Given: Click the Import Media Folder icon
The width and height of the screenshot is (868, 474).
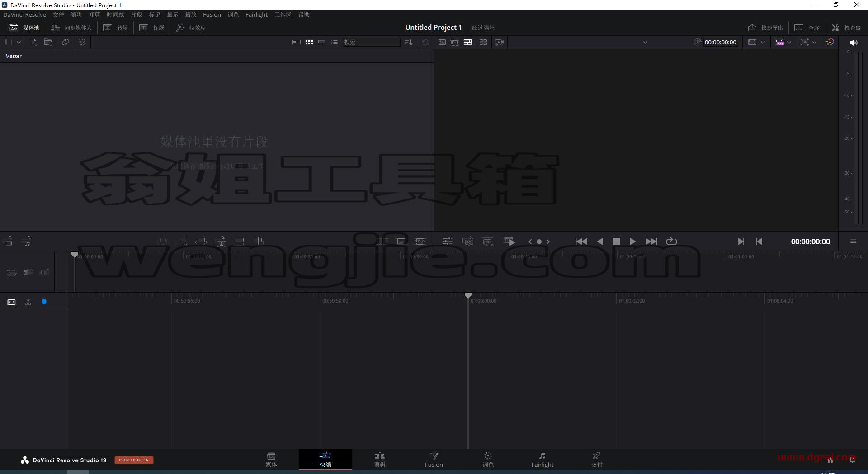Looking at the screenshot, I should (x=48, y=42).
